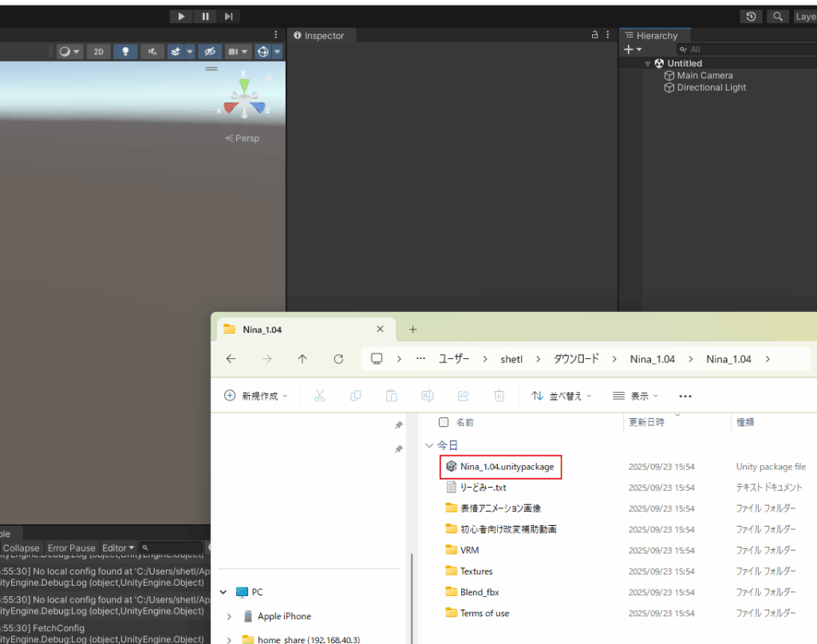Click the Pause button in Unity toolbar
Screen dimensions: 817x644
tap(205, 16)
